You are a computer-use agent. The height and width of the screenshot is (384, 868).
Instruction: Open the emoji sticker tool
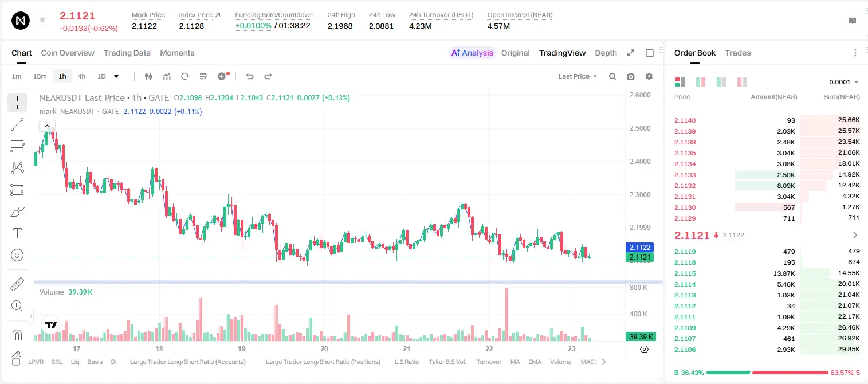[x=17, y=255]
